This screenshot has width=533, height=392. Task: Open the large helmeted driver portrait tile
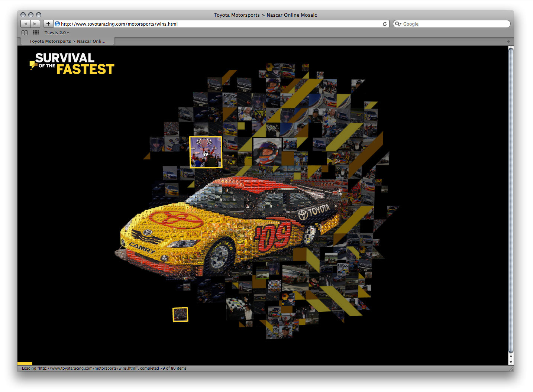tap(267, 152)
